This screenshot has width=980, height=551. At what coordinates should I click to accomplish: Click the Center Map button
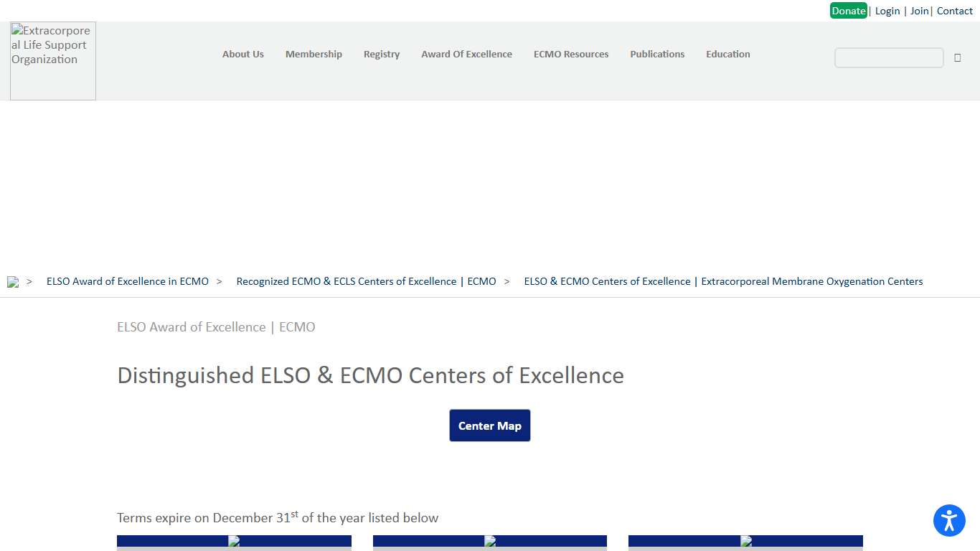490,425
